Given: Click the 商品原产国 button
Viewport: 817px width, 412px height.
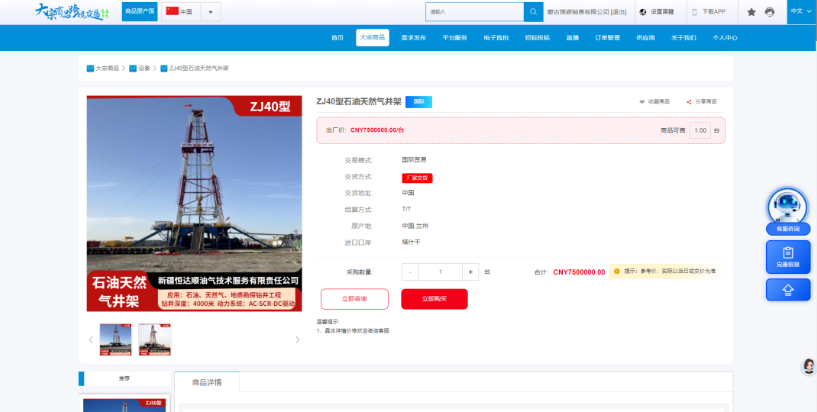Looking at the screenshot, I should (140, 11).
